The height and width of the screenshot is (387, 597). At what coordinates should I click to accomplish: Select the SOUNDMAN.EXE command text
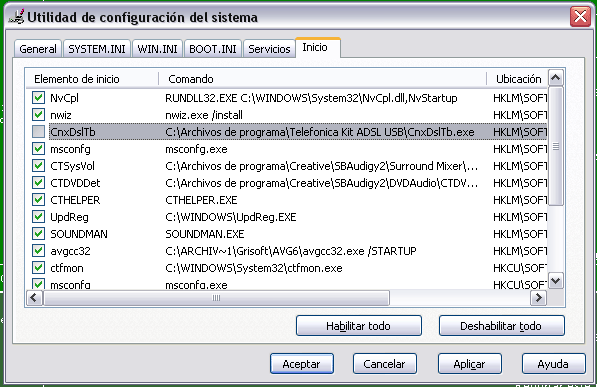[x=204, y=234]
